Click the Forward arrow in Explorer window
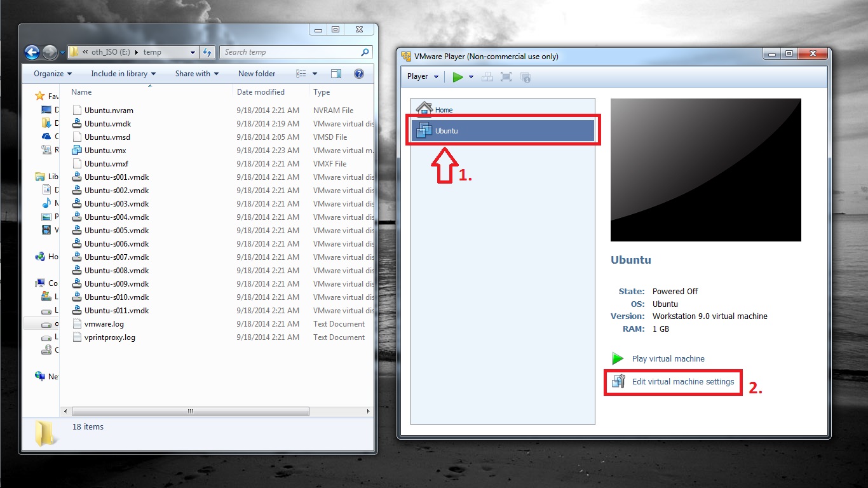Screen dimensions: 868x488 (x=50, y=52)
